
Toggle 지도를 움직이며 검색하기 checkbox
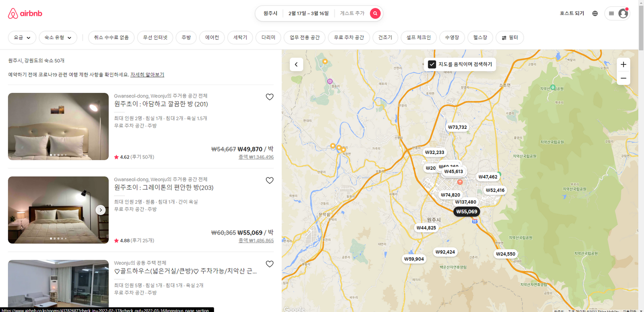(432, 64)
